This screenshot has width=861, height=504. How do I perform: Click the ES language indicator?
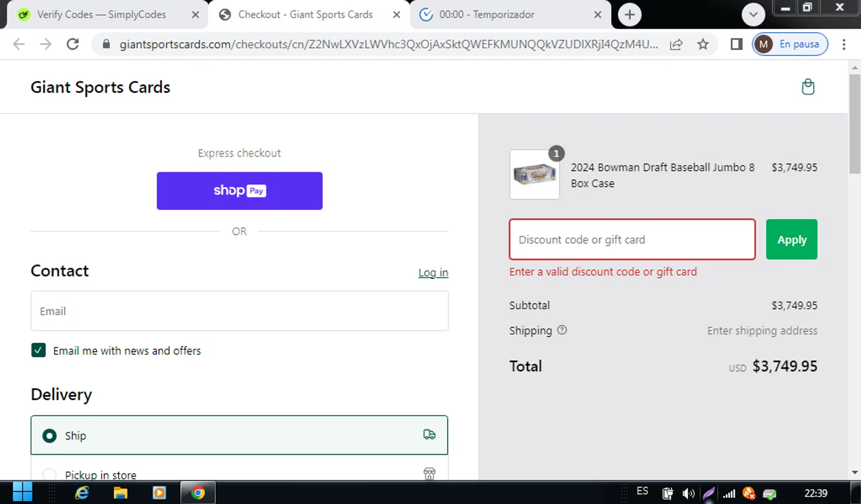(642, 491)
